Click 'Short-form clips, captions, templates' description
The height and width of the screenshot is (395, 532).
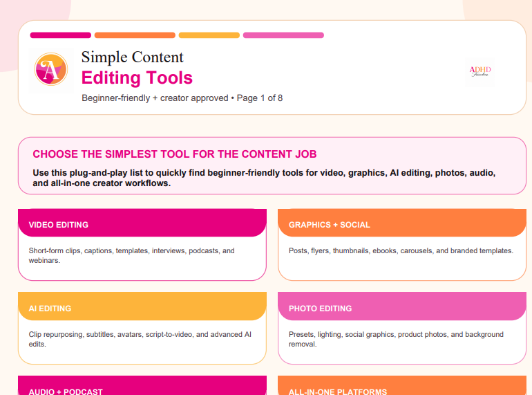pos(132,255)
